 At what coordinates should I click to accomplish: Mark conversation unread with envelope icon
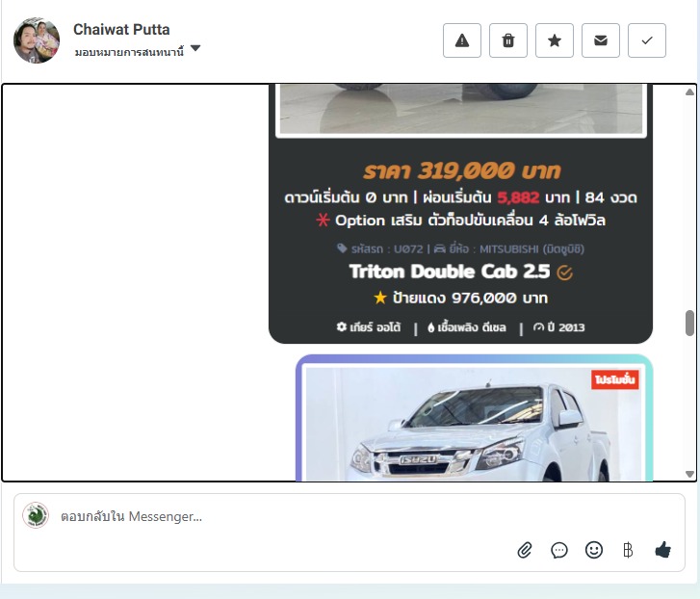tap(601, 40)
